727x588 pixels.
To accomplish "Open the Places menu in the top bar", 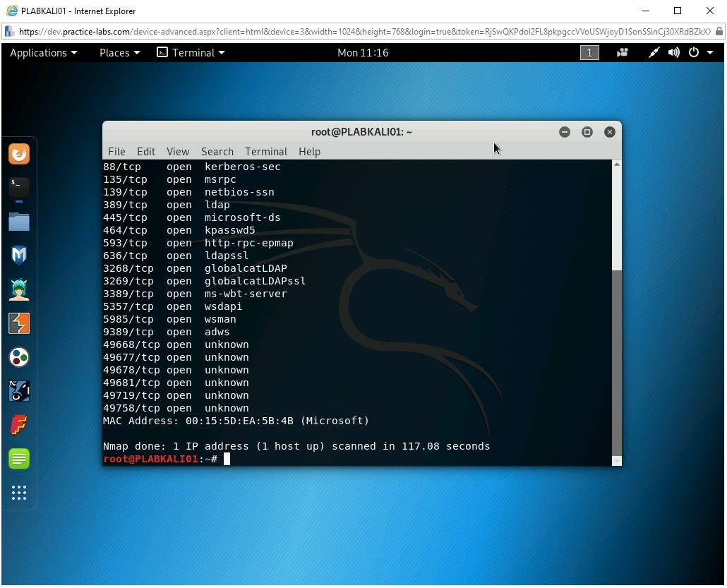I will click(x=119, y=52).
